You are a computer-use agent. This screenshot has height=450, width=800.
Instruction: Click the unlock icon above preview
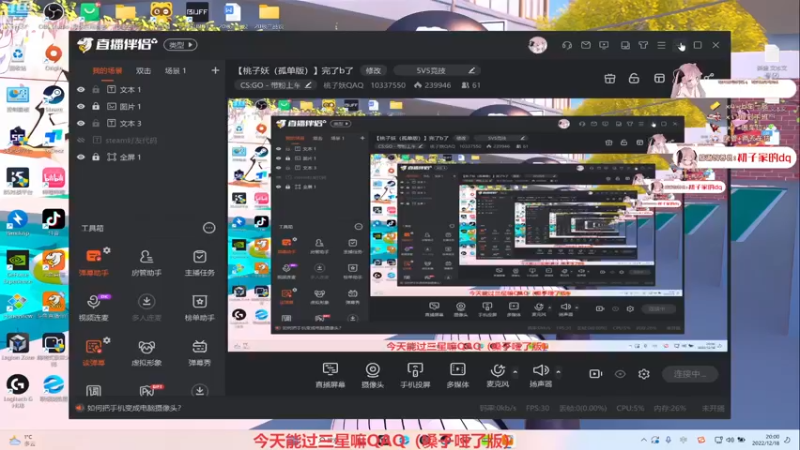tap(634, 79)
